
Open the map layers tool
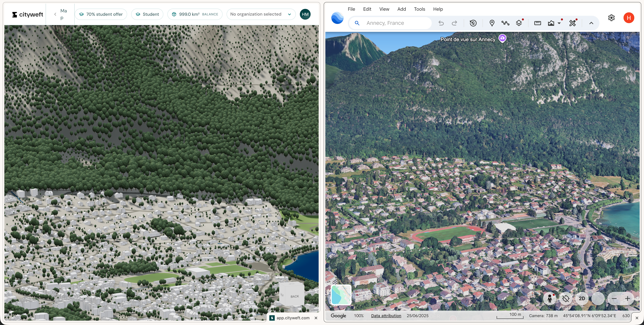(x=519, y=23)
